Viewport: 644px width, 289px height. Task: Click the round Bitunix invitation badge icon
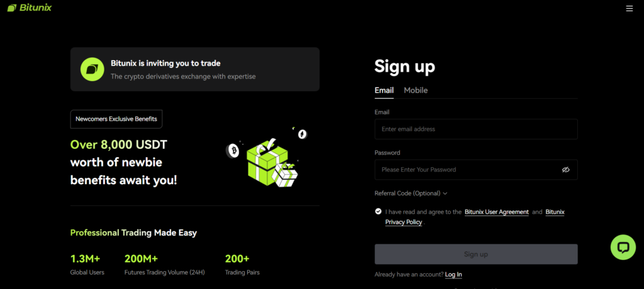92,69
